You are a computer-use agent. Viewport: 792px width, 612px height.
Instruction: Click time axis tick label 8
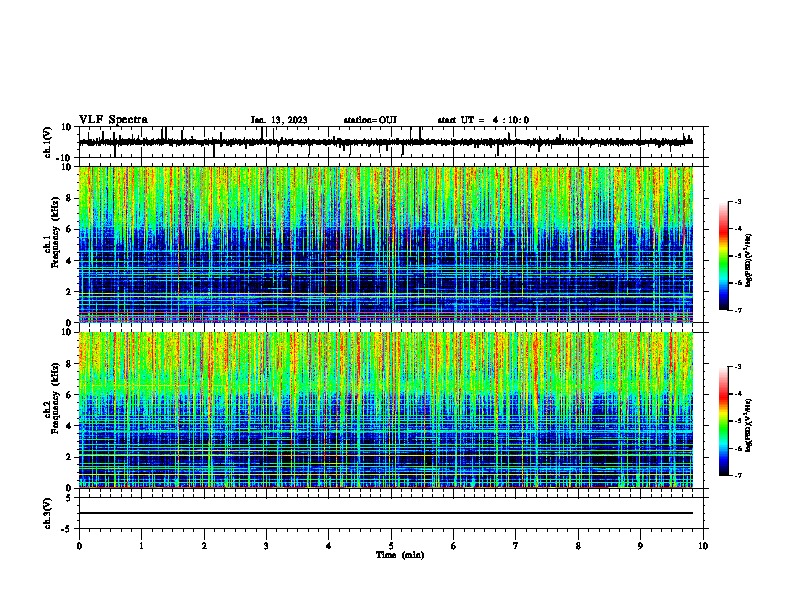pyautogui.click(x=578, y=546)
